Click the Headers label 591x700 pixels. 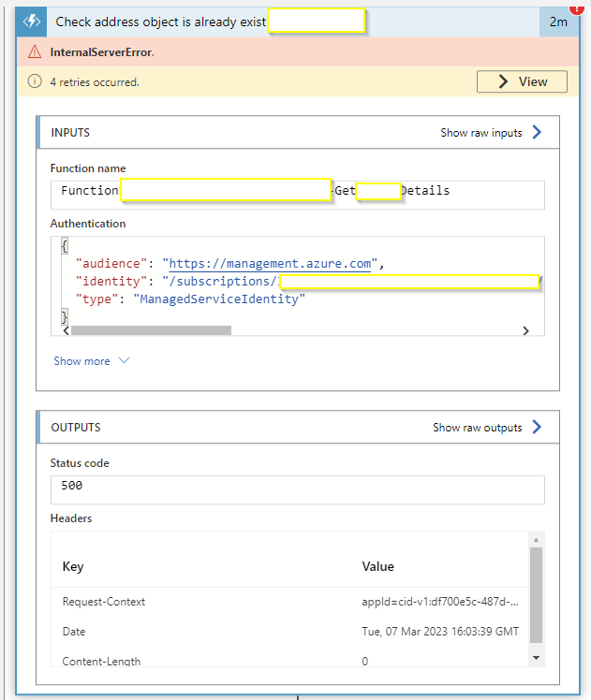[x=71, y=518]
